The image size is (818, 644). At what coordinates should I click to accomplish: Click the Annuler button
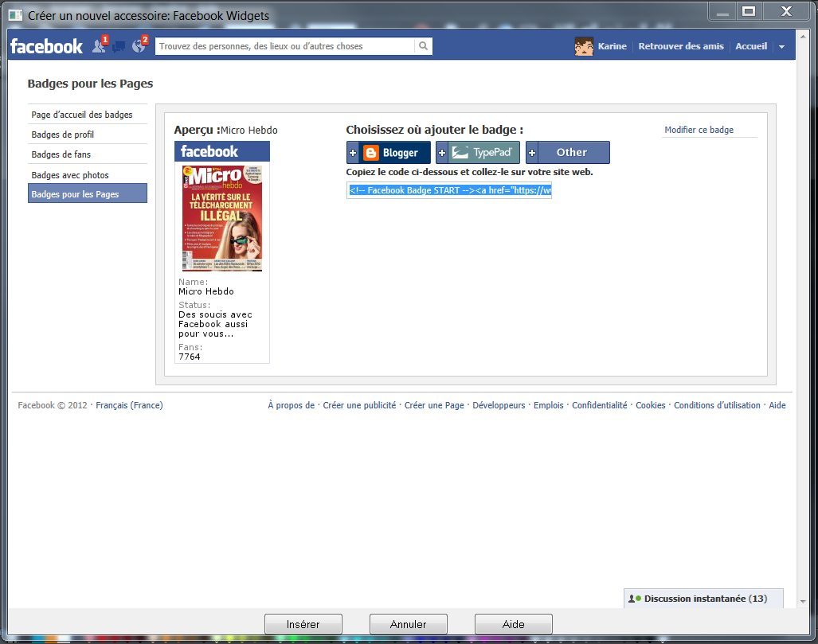408,624
